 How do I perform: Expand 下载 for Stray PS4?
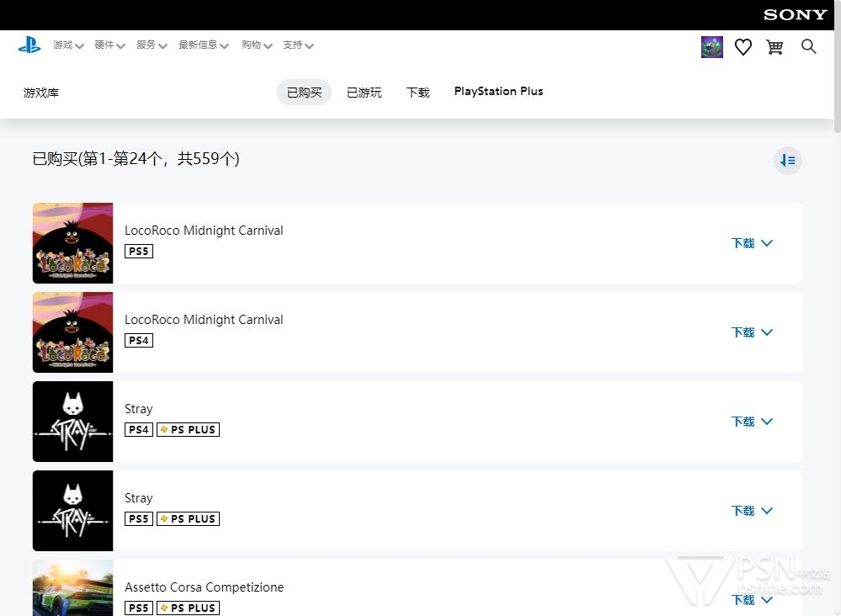pyautogui.click(x=752, y=422)
